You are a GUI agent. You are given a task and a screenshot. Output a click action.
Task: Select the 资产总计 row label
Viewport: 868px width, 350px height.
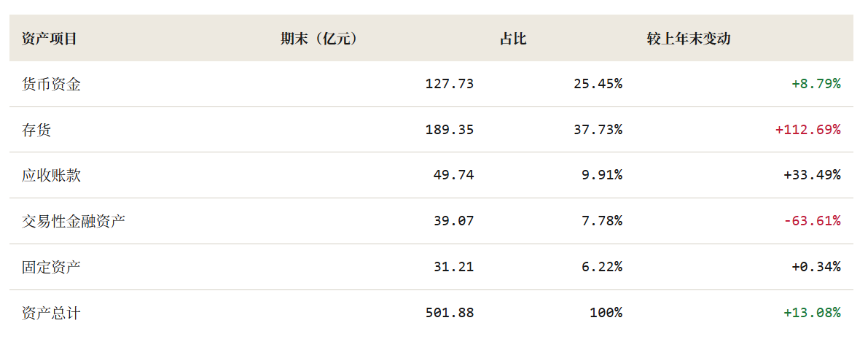tap(51, 313)
